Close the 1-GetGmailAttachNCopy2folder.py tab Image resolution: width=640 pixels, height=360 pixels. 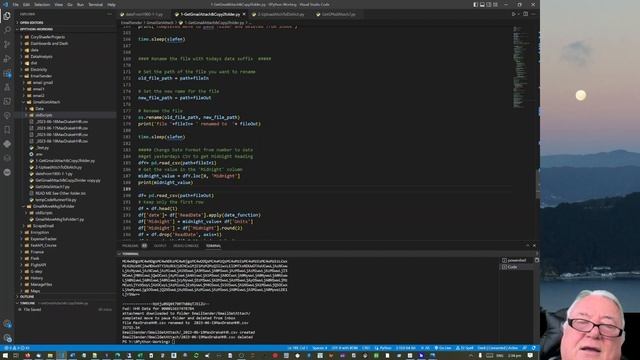[x=244, y=14]
